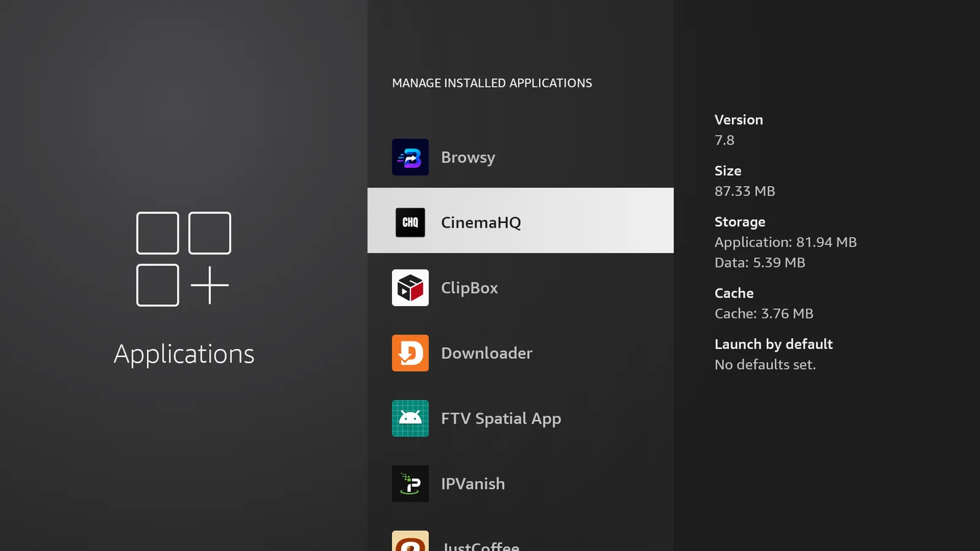
Task: Choose FTV Spatial App entry
Action: pos(521,418)
